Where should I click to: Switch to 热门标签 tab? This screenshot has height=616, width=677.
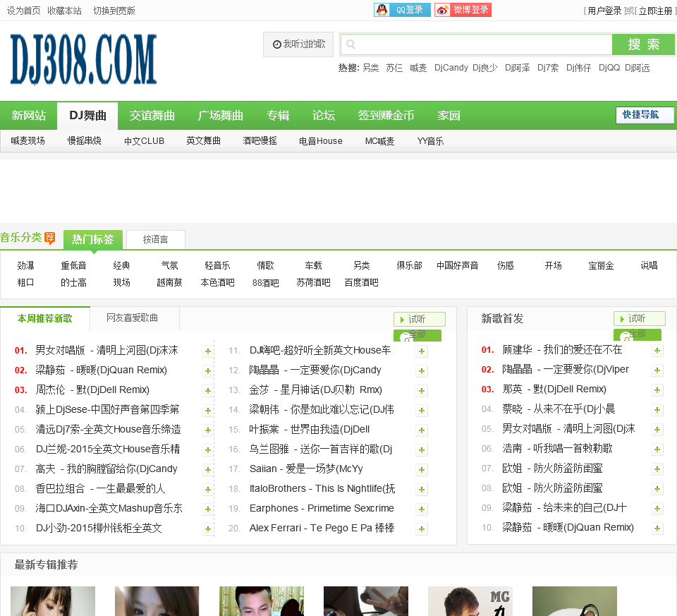(93, 239)
